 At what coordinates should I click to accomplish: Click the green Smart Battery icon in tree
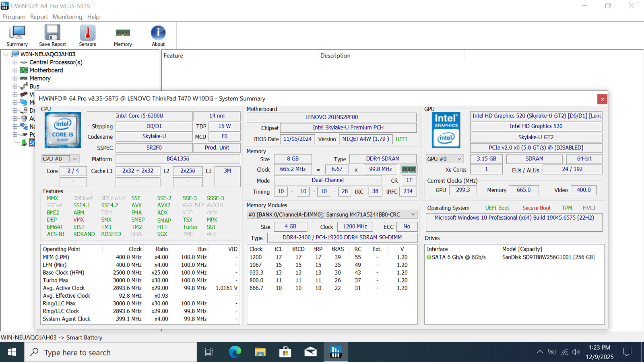[24, 143]
